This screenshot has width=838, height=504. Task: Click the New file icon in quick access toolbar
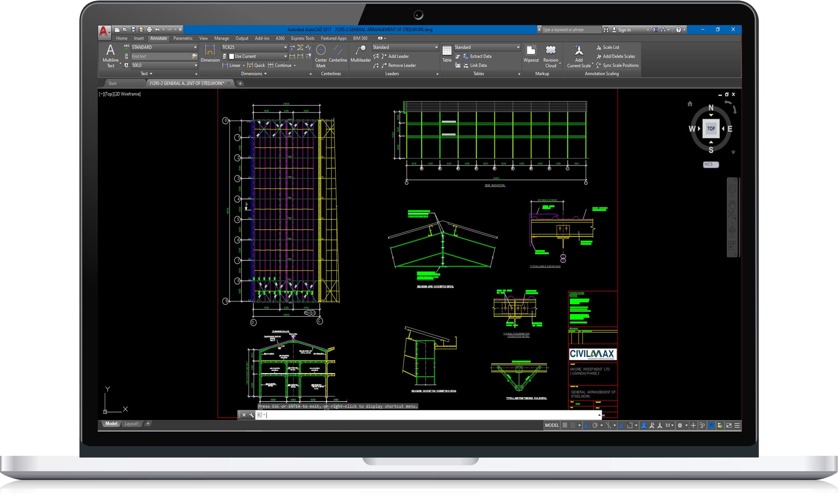pyautogui.click(x=117, y=30)
